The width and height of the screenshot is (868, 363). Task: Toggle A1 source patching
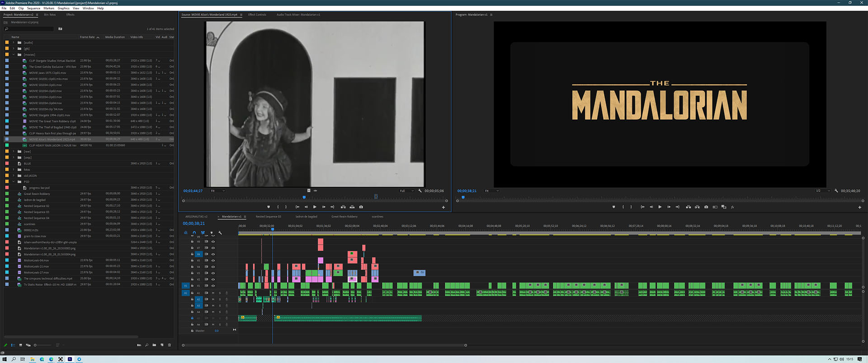tap(185, 293)
